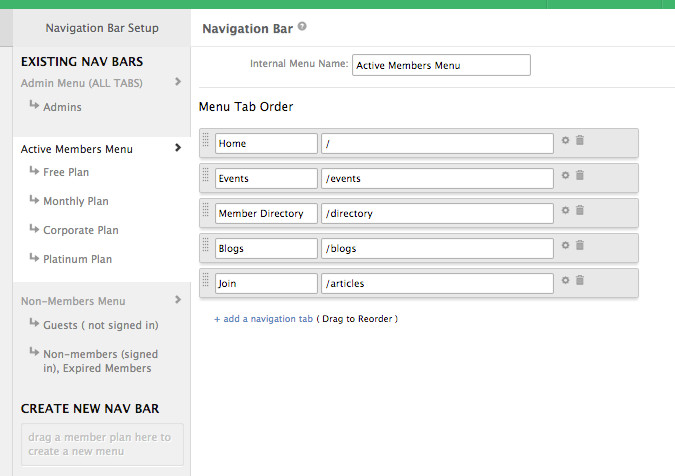
Task: Click the Internal Menu Name field
Action: (x=441, y=65)
